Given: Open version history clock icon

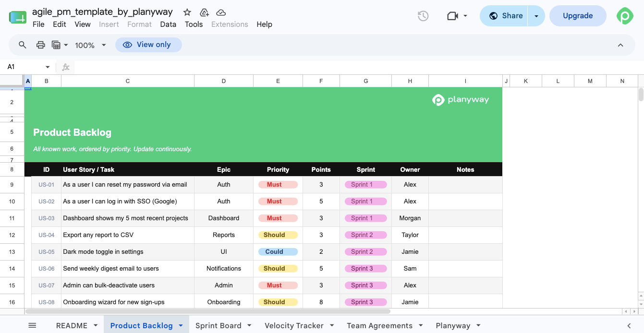Looking at the screenshot, I should [423, 16].
